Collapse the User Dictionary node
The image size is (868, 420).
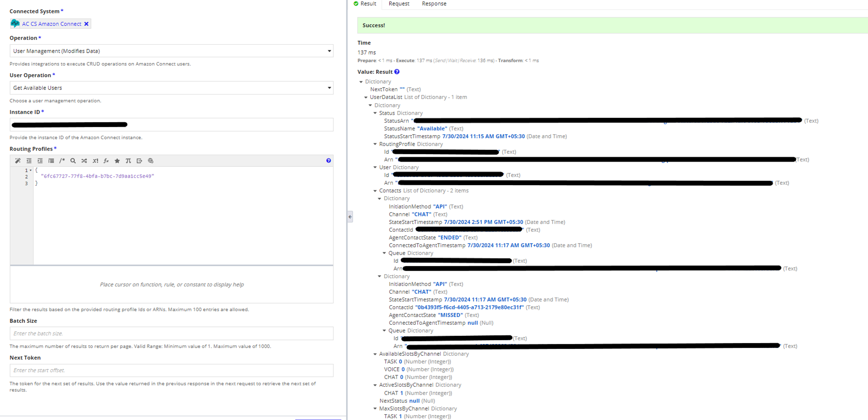pyautogui.click(x=375, y=167)
